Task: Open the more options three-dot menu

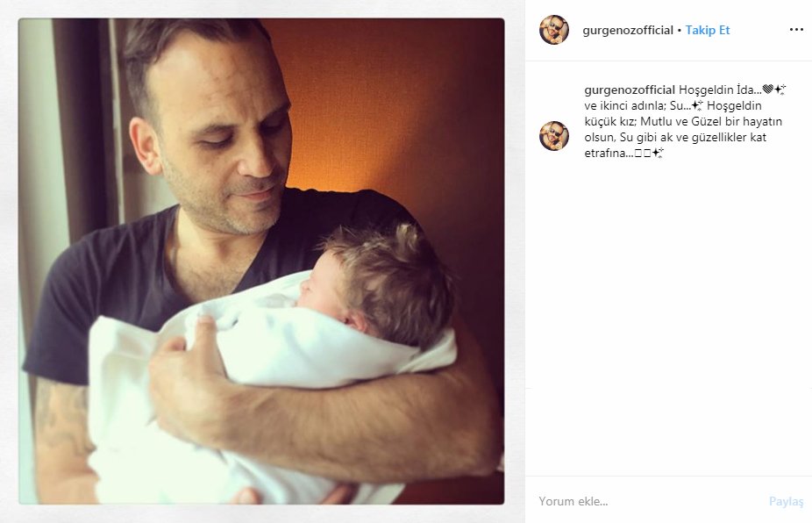Action: point(796,30)
